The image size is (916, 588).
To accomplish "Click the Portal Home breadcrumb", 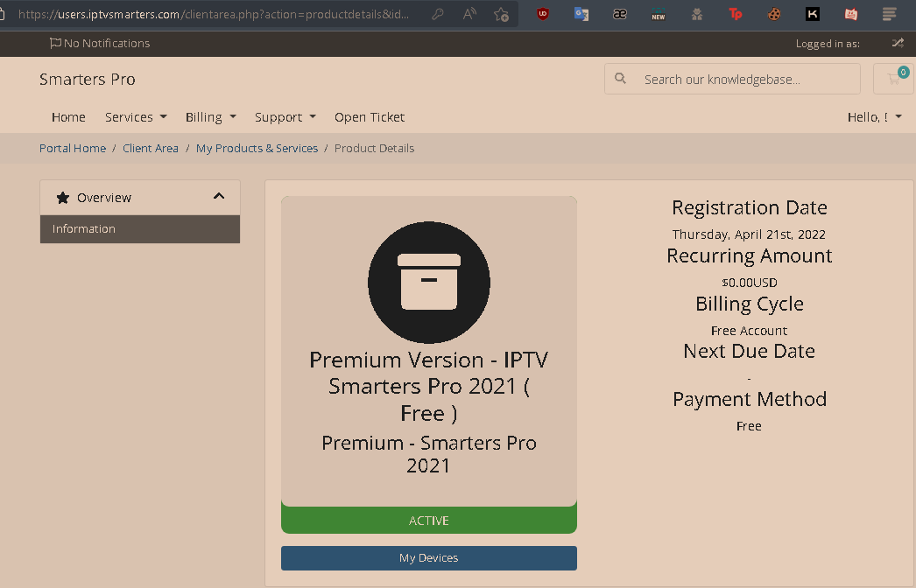I will click(x=73, y=149).
